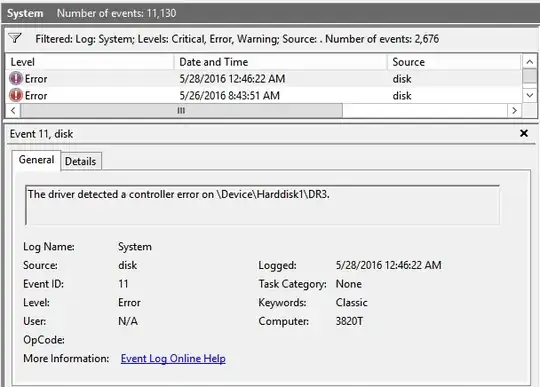Screen dimensions: 540x387
Task: Click the Computer value 3820T
Action: tap(349, 321)
